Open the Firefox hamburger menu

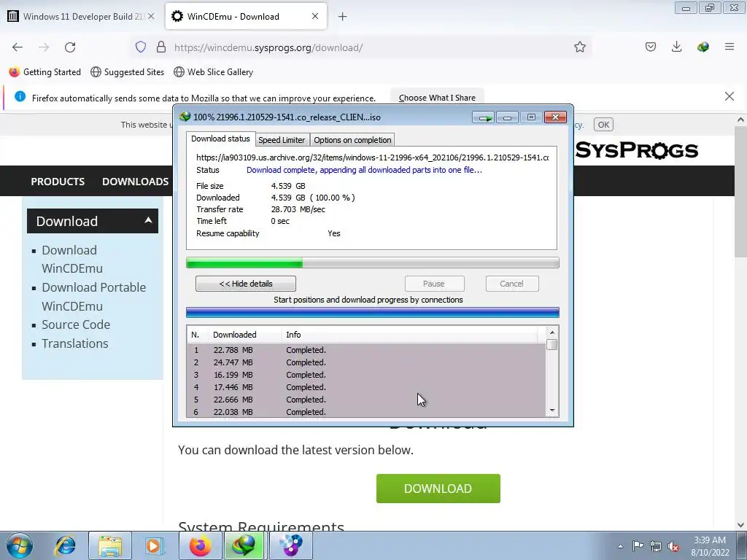(729, 47)
